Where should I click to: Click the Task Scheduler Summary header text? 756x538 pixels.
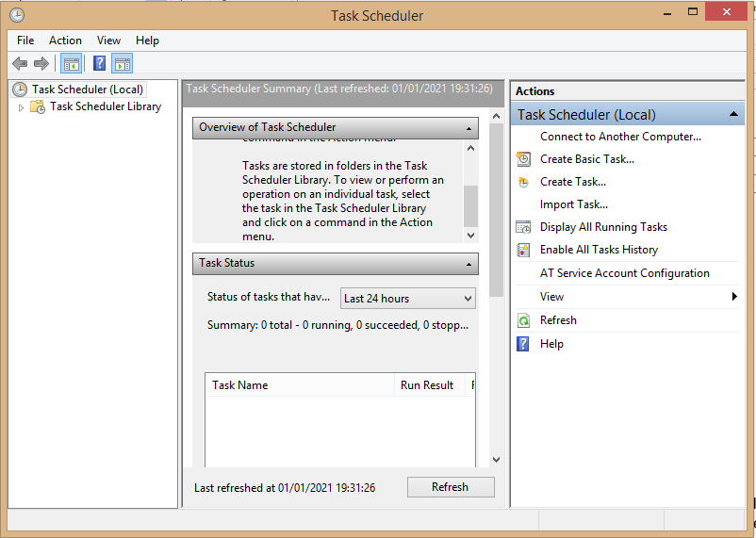point(339,89)
